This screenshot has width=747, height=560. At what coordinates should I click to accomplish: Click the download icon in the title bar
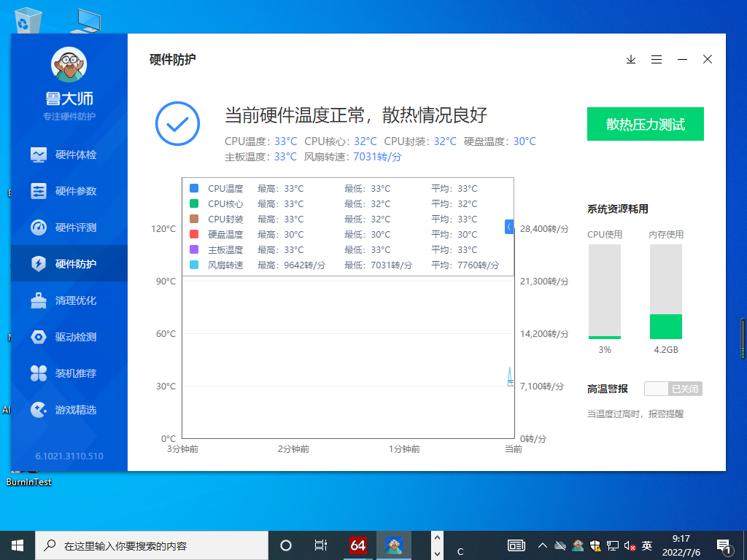click(x=630, y=59)
